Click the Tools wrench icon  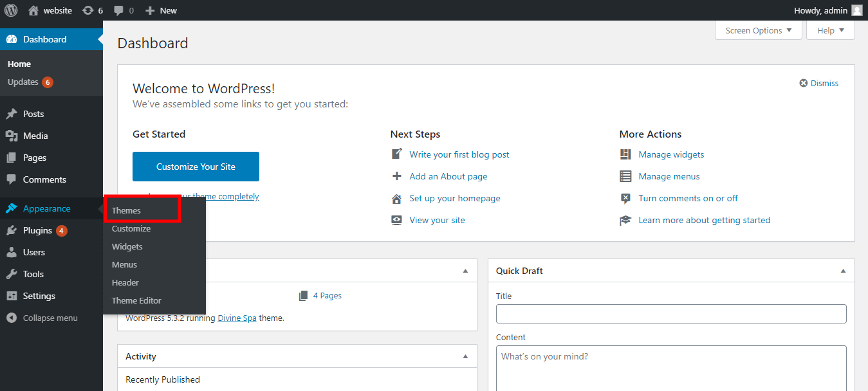12,274
